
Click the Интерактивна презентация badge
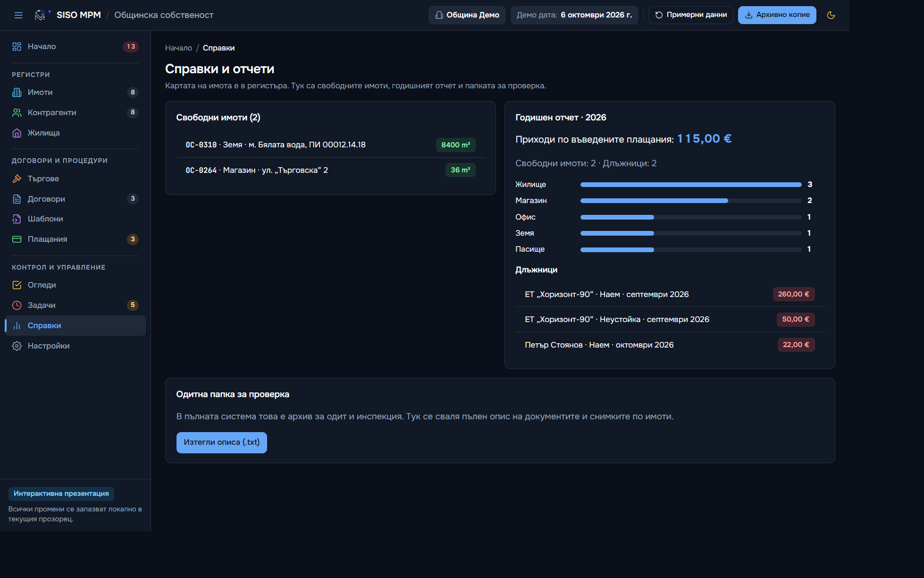61,493
